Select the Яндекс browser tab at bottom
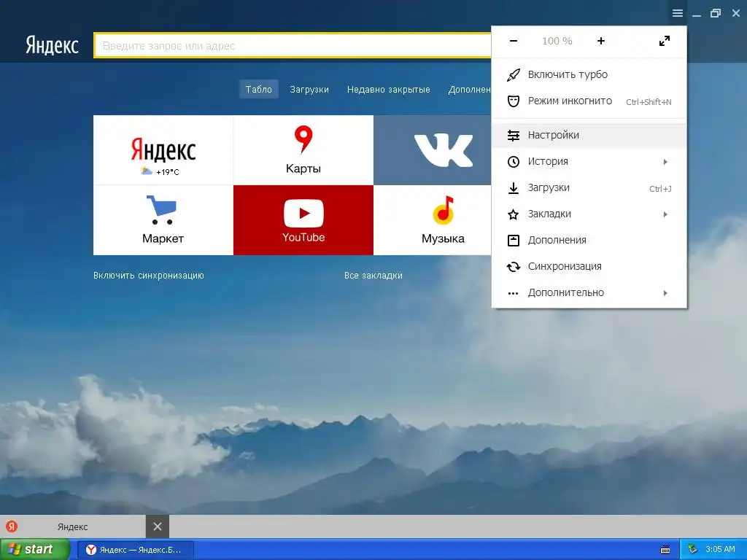The height and width of the screenshot is (560, 747). [x=73, y=526]
